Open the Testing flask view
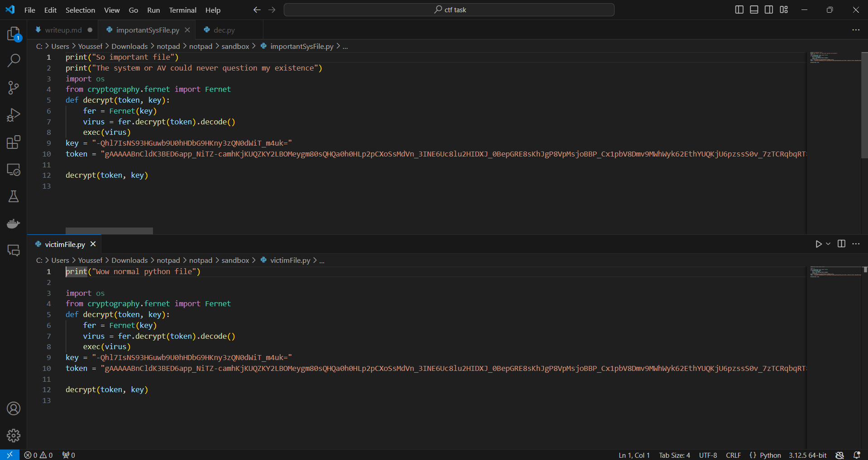The image size is (868, 460). (13, 196)
